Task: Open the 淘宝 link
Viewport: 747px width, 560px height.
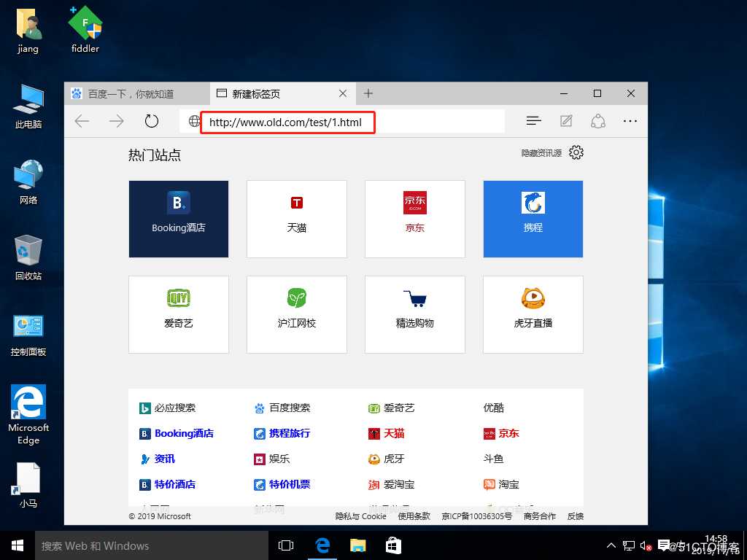Action: coord(501,485)
